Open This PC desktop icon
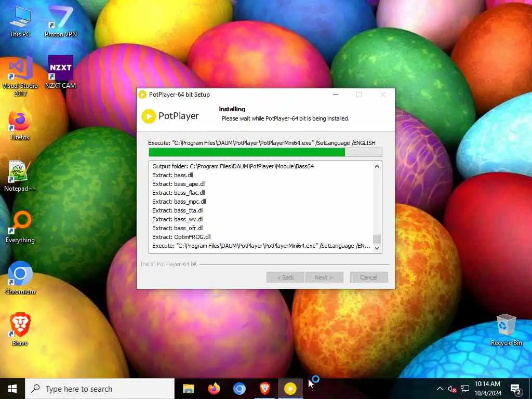This screenshot has height=399, width=532. 20,21
